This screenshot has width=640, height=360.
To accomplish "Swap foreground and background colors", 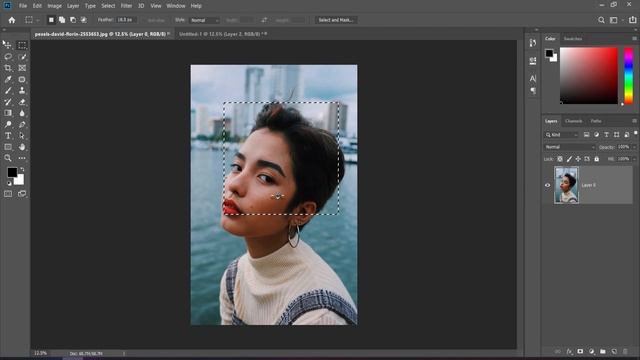I will (x=22, y=169).
